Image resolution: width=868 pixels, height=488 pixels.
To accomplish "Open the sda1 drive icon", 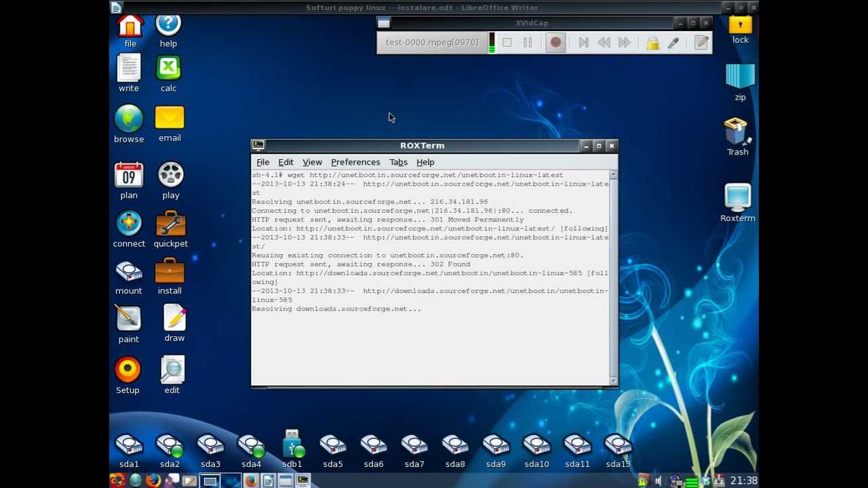I will click(x=129, y=450).
